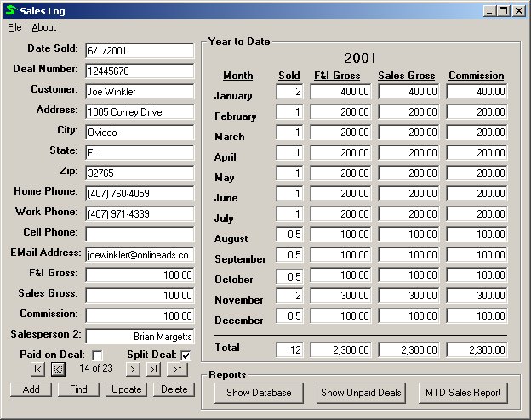Screen dimensions: 531x420
Task: Toggle the Paid on Deal checkbox
Action: [x=97, y=355]
